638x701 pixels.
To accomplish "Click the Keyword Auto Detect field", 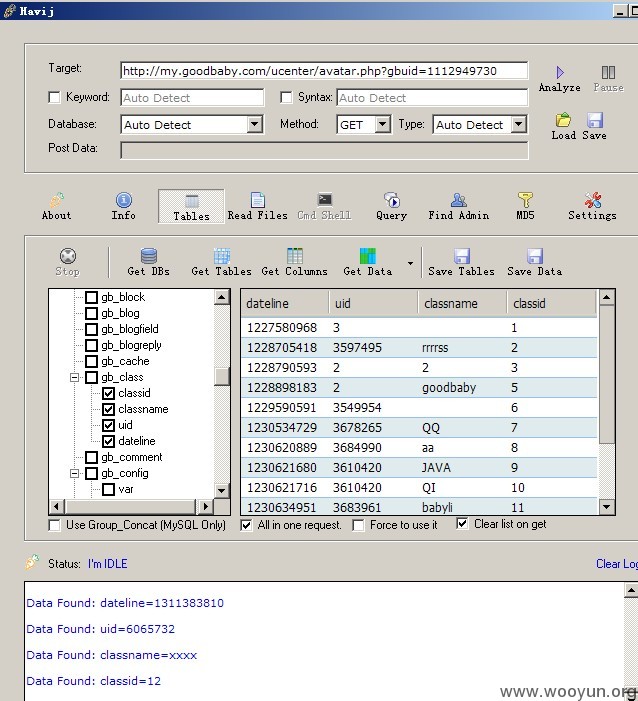I will tap(192, 97).
